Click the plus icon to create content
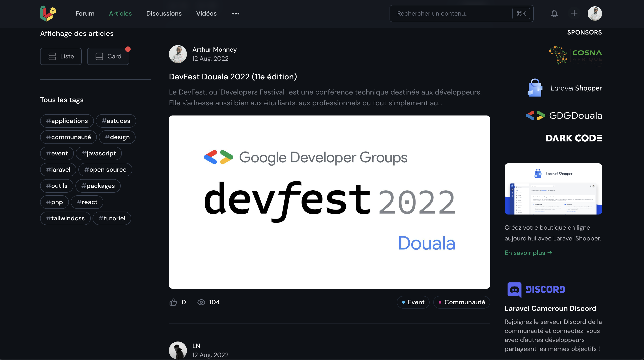This screenshot has width=644, height=360. click(x=574, y=13)
